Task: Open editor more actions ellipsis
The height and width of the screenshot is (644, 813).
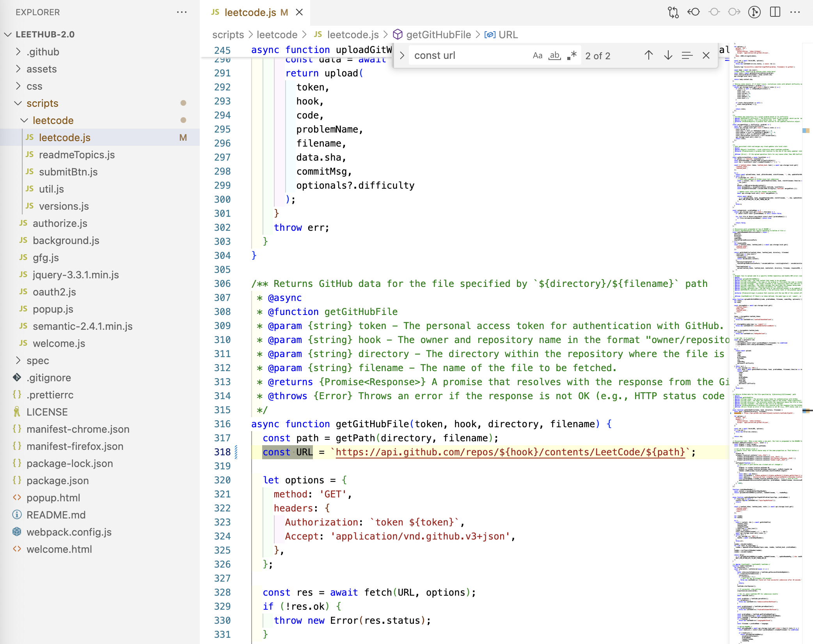Action: click(795, 12)
